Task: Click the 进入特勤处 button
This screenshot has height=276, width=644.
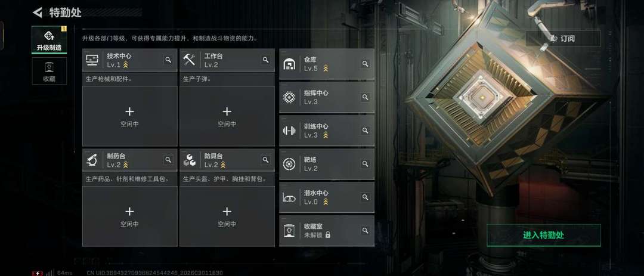Action: coord(543,235)
